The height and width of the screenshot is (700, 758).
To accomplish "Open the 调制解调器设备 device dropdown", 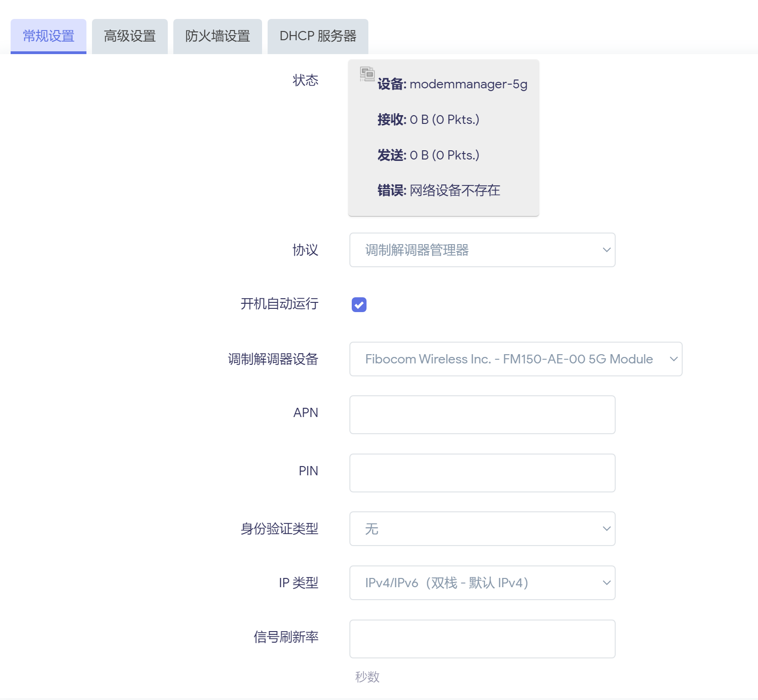I will (x=515, y=359).
